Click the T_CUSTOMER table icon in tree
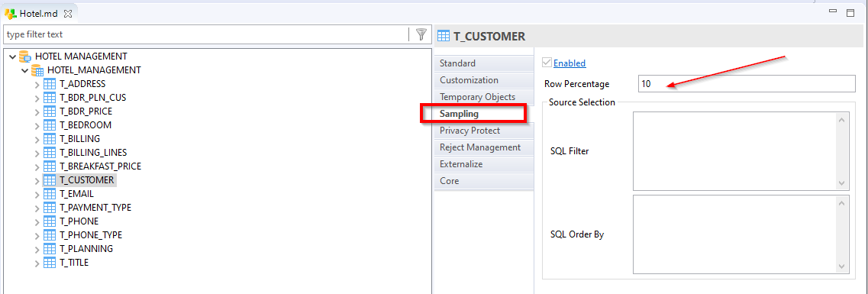Image resolution: width=868 pixels, height=294 pixels. coord(50,180)
